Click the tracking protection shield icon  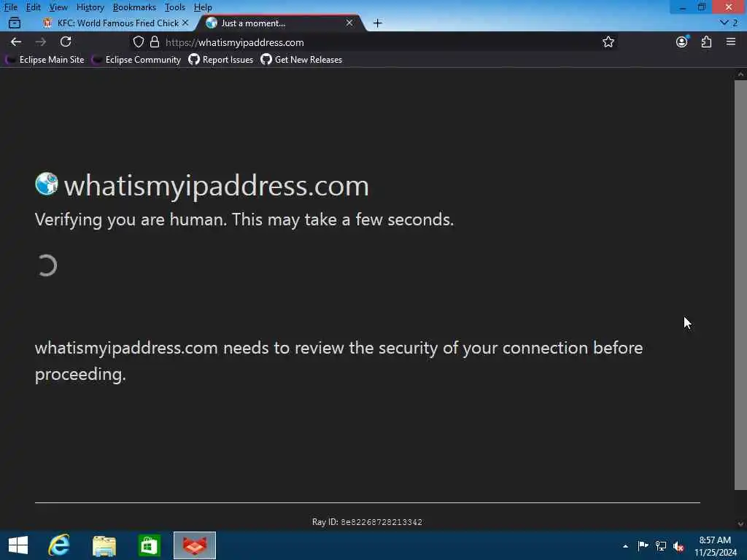click(x=138, y=42)
